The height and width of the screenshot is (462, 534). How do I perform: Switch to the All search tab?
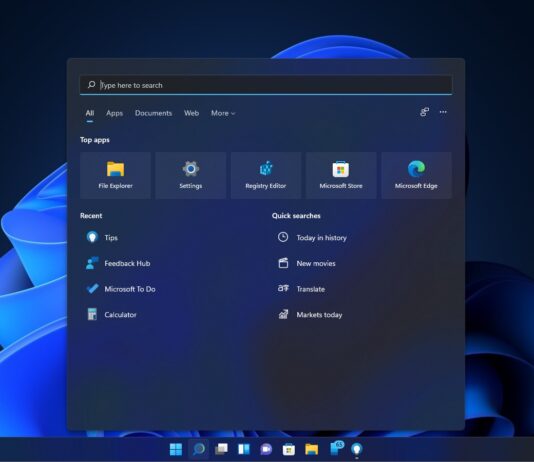coord(90,113)
